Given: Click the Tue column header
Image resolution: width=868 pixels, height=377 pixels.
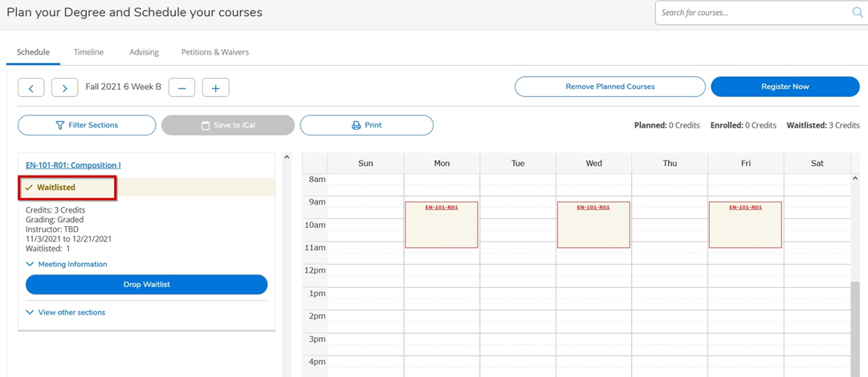Looking at the screenshot, I should tap(518, 163).
